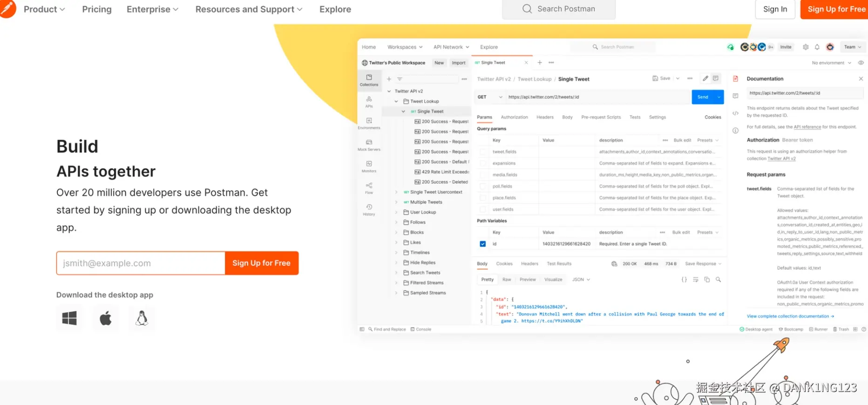Click the 200 OK status text
Screen dimensions: 868x405
tap(630, 264)
